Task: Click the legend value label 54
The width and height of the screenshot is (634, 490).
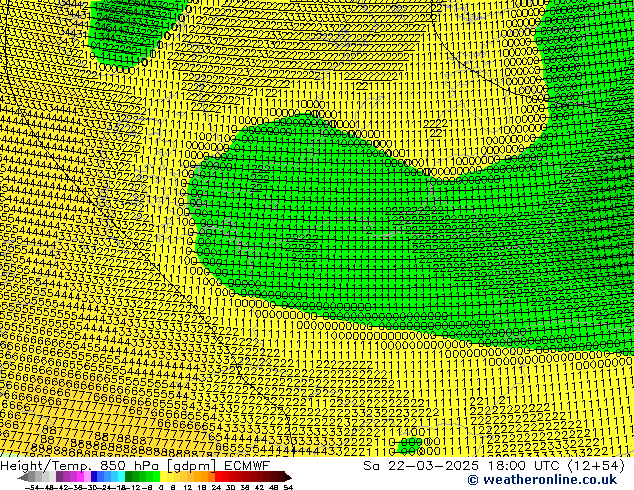Action: (x=288, y=487)
